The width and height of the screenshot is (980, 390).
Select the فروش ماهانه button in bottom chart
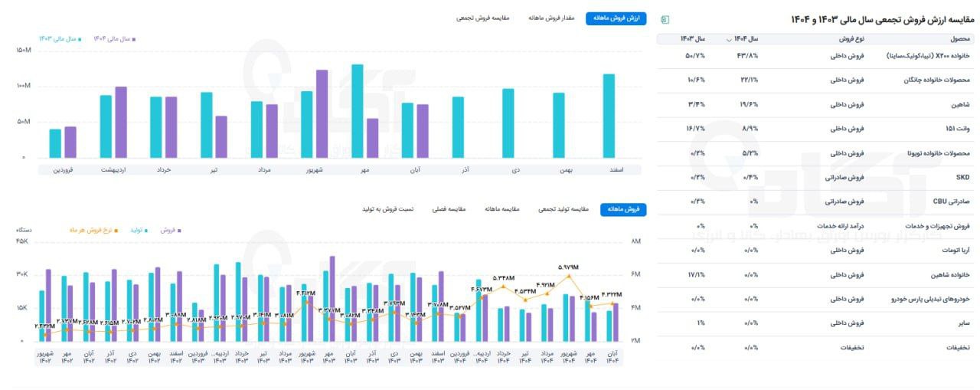click(x=622, y=209)
